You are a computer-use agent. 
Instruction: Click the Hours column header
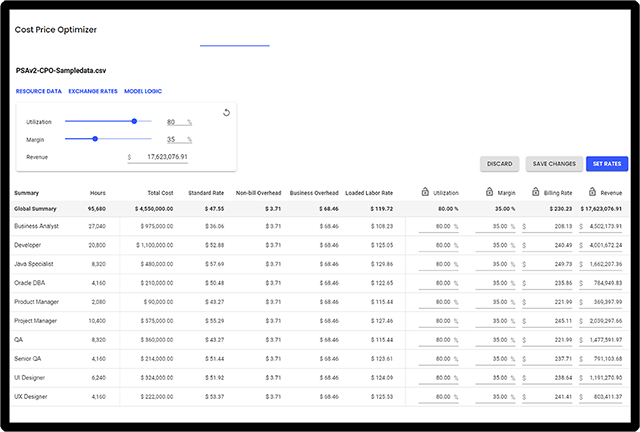click(x=98, y=193)
